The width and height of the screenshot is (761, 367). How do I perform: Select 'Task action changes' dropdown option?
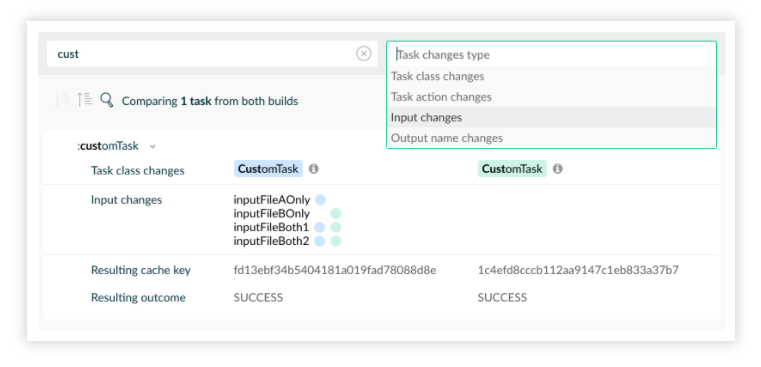click(551, 97)
